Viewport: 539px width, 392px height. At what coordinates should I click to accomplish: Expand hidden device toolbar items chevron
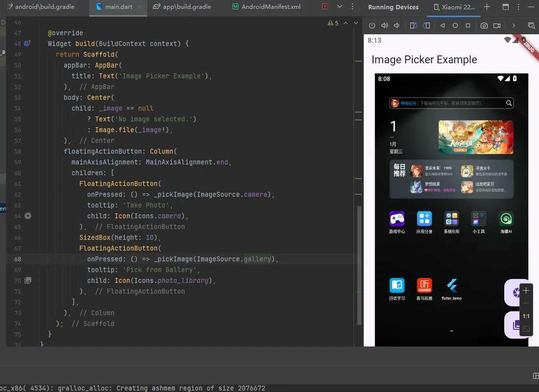pos(514,25)
